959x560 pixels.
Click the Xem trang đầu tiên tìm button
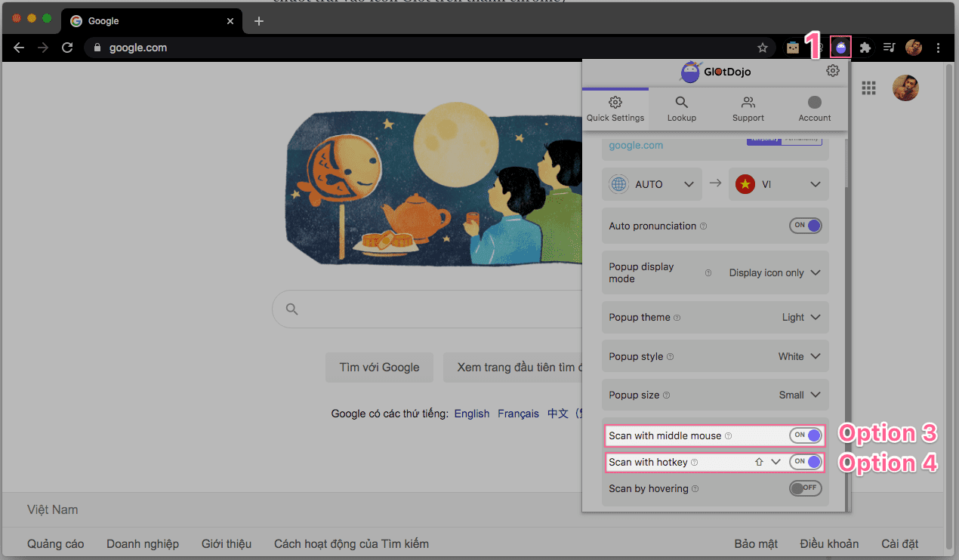[x=513, y=368]
